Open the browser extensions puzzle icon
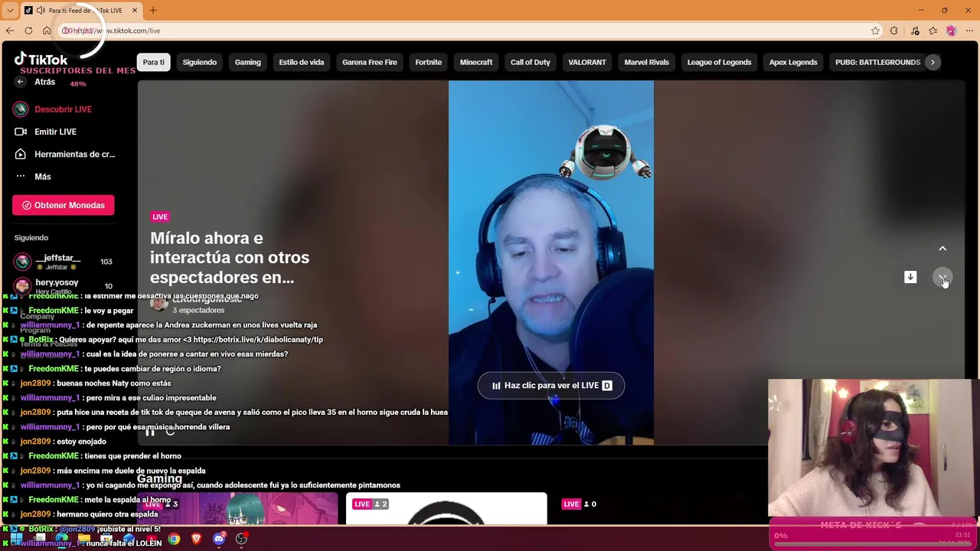 pyautogui.click(x=894, y=31)
